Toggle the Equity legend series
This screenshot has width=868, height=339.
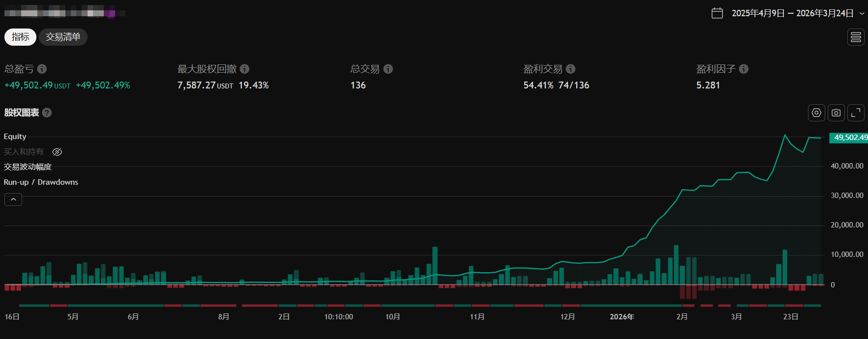[15, 137]
